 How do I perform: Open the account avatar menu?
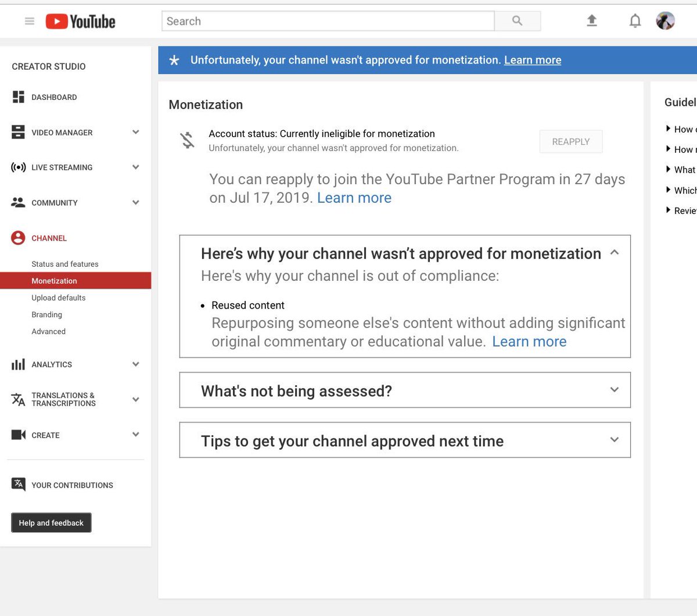pyautogui.click(x=666, y=21)
